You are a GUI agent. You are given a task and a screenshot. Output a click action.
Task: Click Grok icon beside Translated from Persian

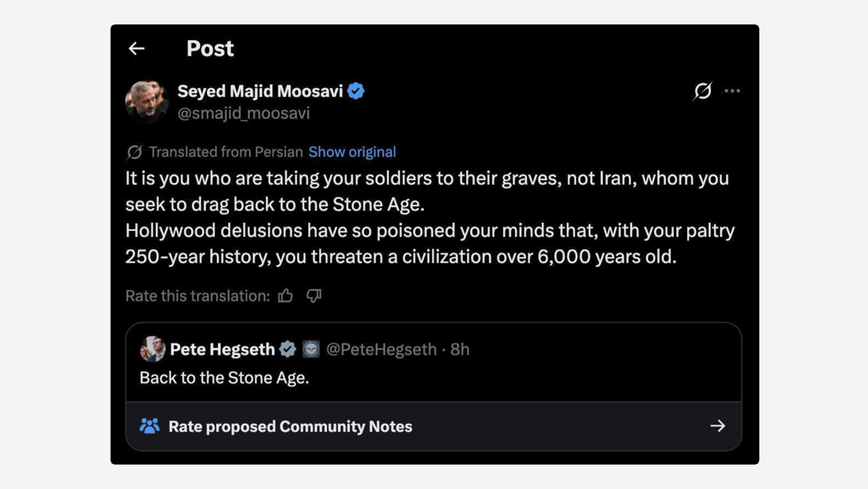pos(134,152)
